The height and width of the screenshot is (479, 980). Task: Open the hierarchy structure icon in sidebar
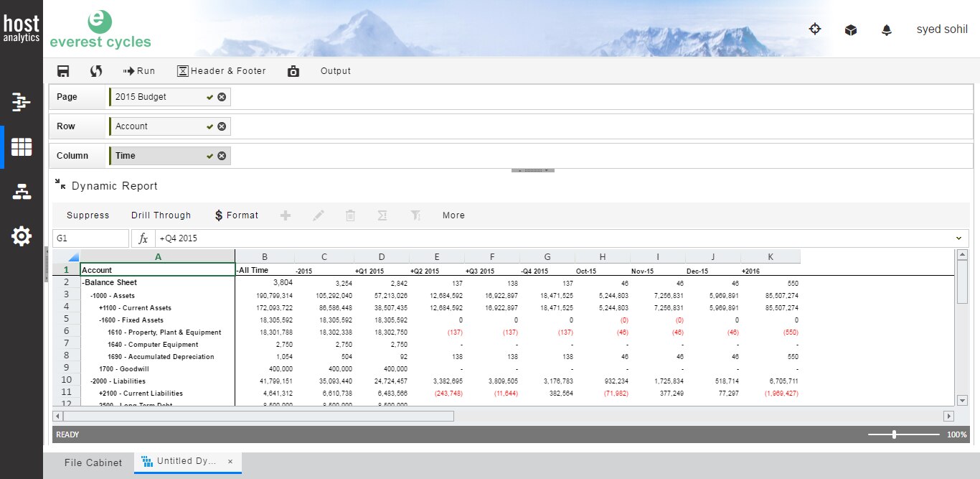[x=22, y=192]
